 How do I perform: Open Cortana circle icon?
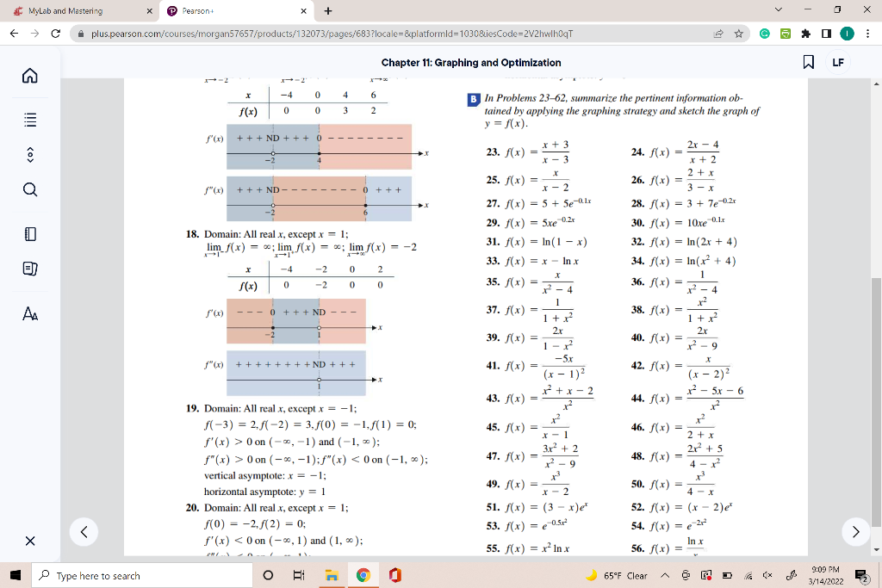[269, 575]
